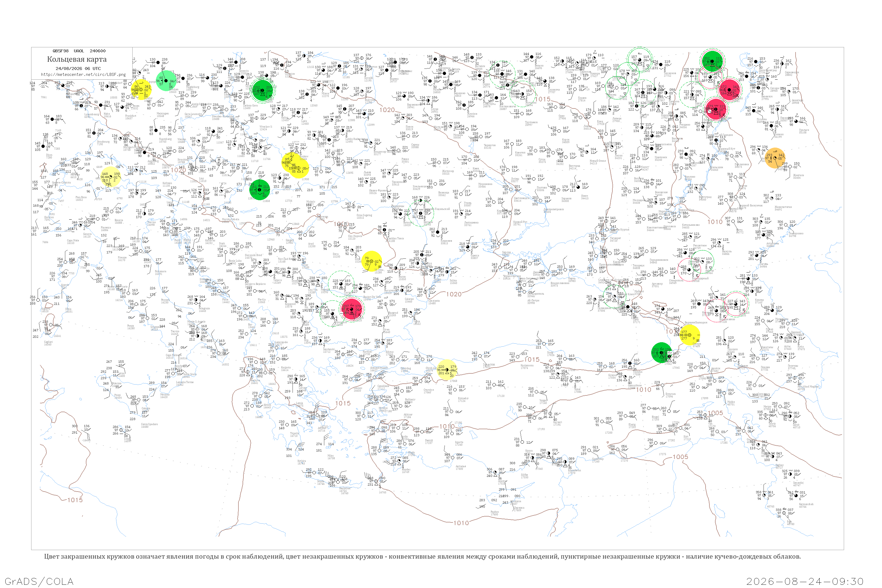
Task: Click the 'Темников 27752' station label
Action: (x=670, y=74)
